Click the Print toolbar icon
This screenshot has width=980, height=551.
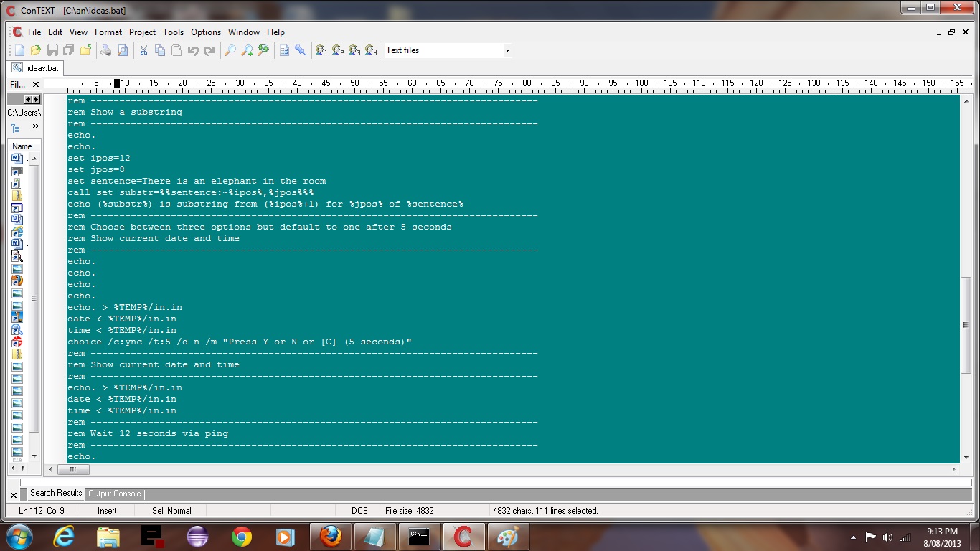105,50
